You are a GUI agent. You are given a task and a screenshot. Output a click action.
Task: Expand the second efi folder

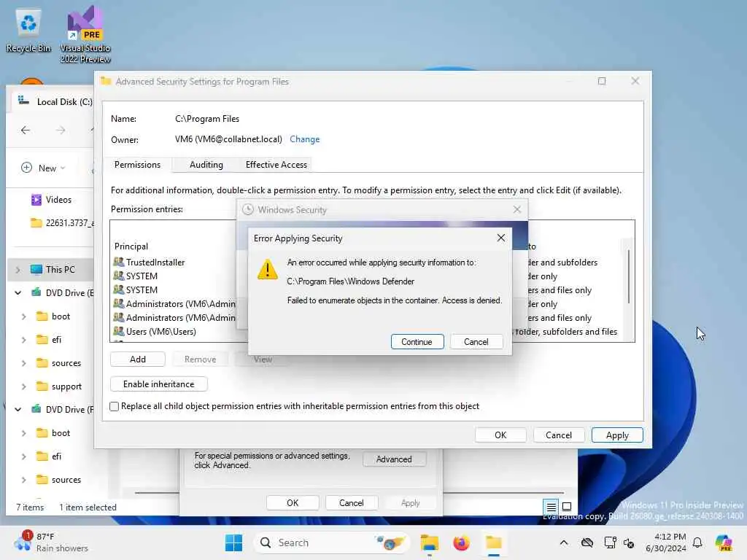click(x=24, y=456)
